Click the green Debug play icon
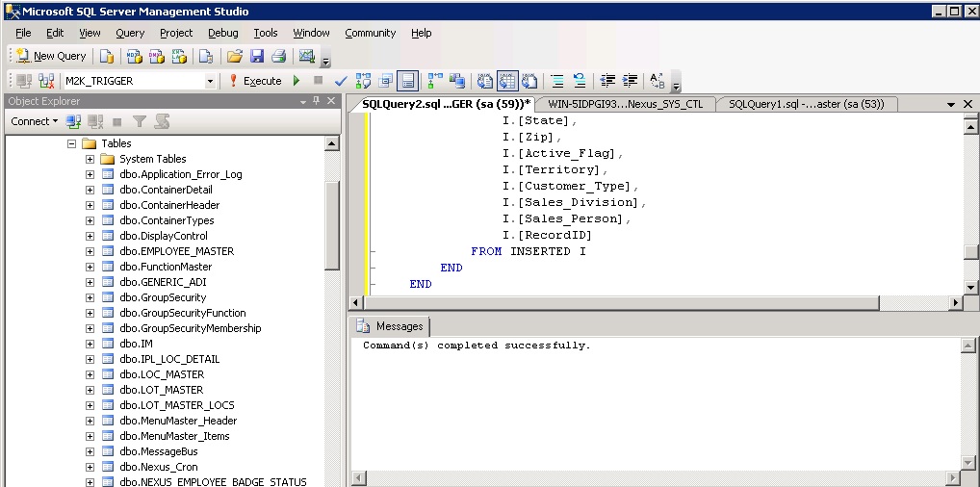Screen dimensions: 980x487 297,82
